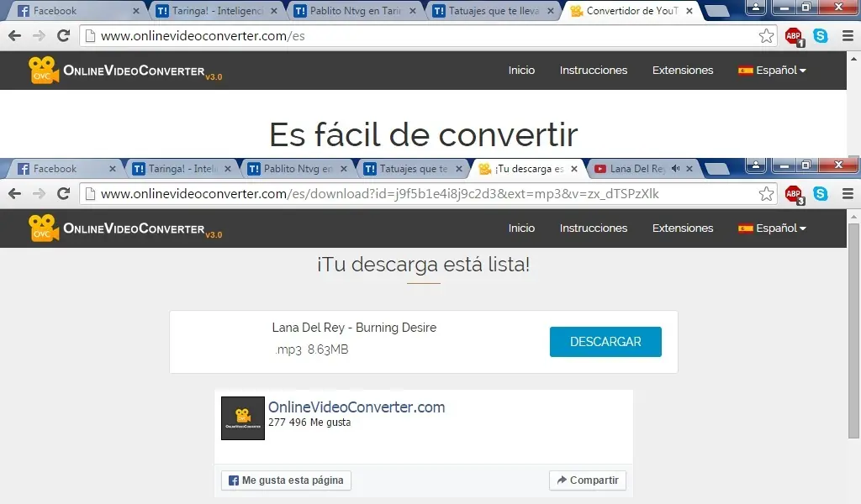Click vertical scrollbar thumb in lower window
This screenshot has width=861, height=504.
(853, 331)
